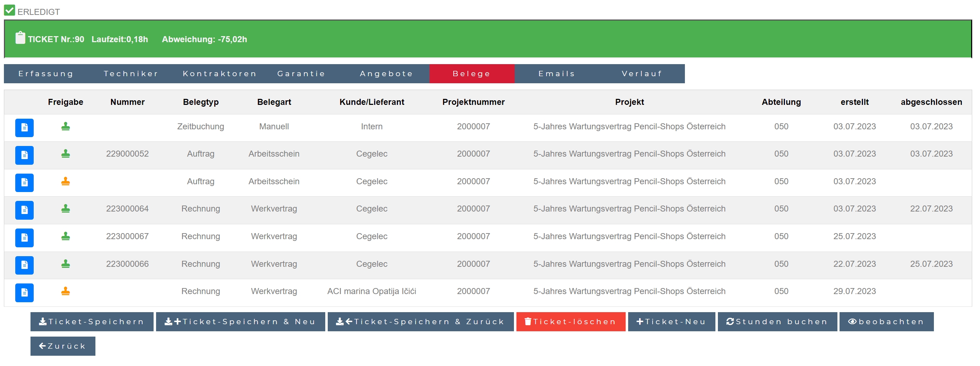Image resolution: width=980 pixels, height=366 pixels.
Task: Open the Garantie tab
Action: [301, 74]
